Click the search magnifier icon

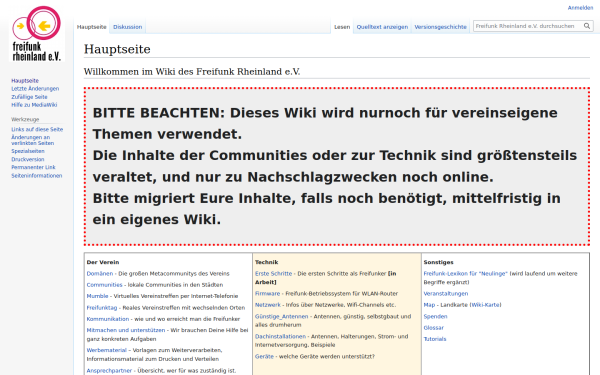pos(587,26)
